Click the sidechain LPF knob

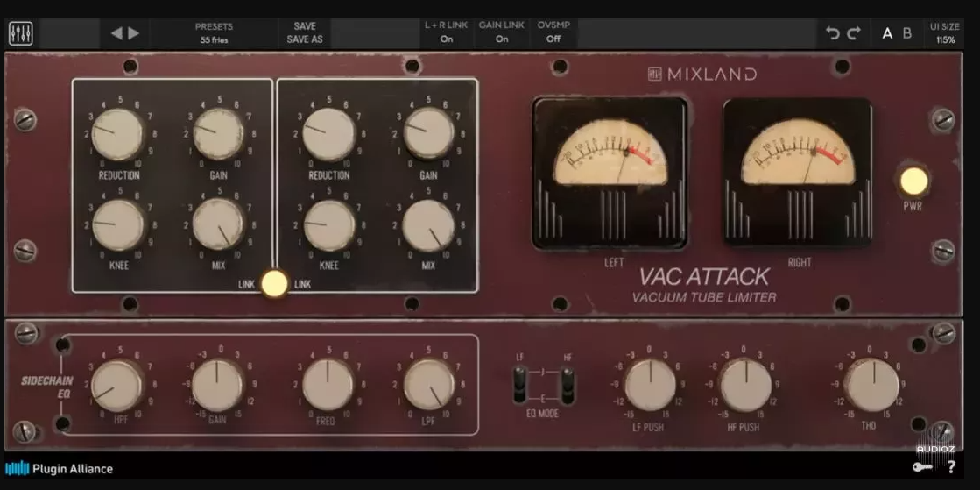[429, 386]
